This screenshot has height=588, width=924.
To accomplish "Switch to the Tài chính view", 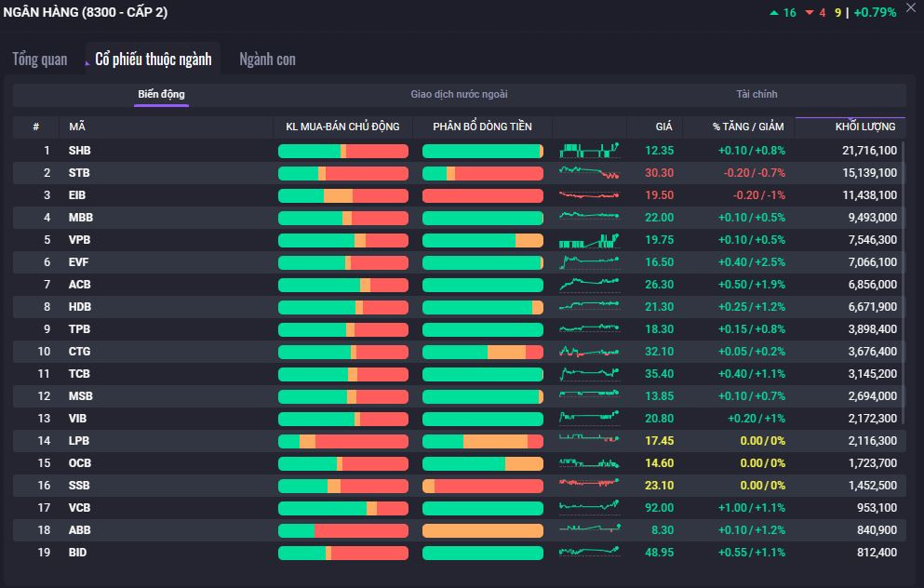I will (757, 95).
